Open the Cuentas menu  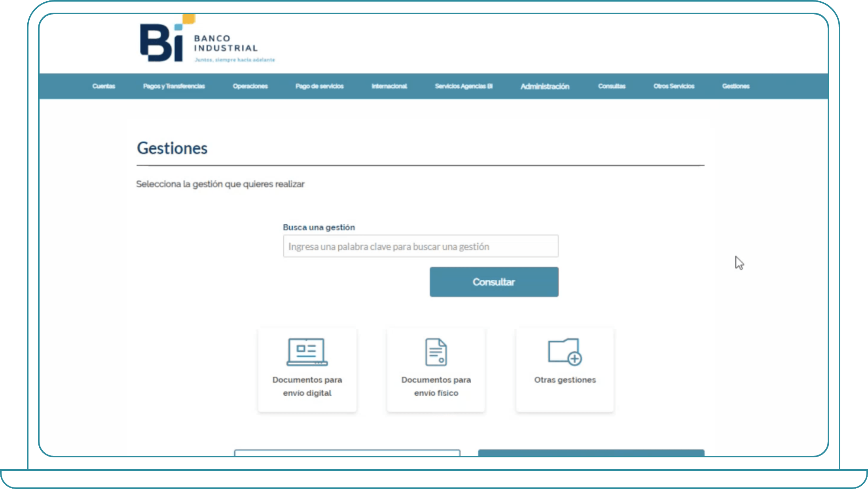tap(104, 86)
